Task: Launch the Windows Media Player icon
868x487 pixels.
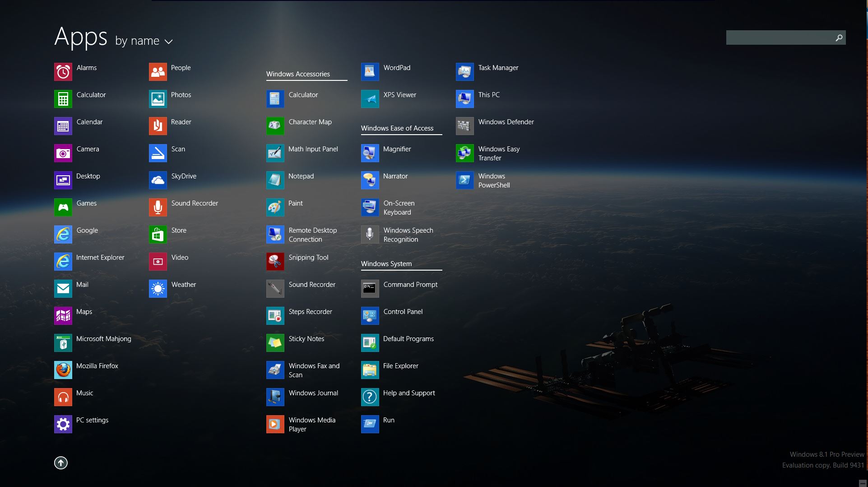Action: 275,424
